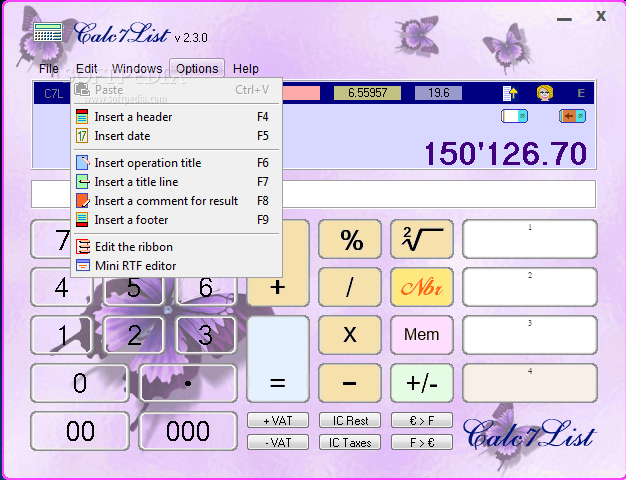
Task: Click memory slot 4 box
Action: [530, 383]
